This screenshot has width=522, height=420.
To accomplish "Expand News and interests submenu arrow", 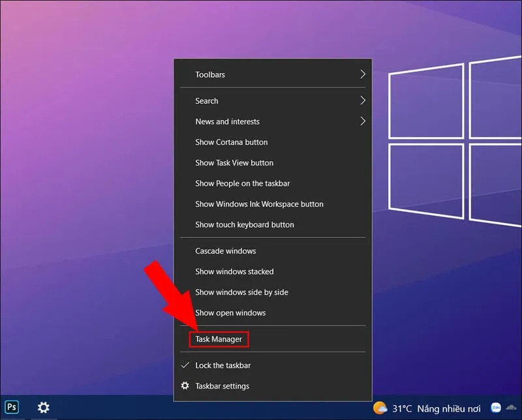I will click(363, 121).
